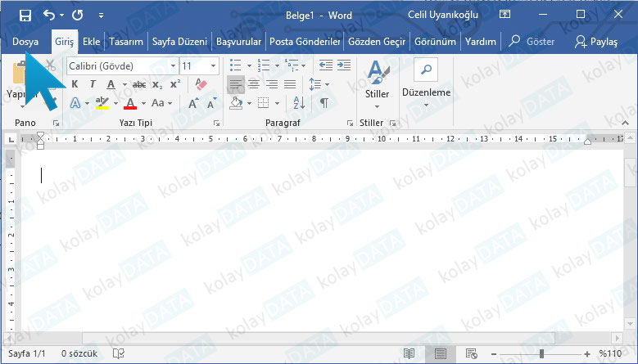This screenshot has height=364, width=638.
Task: Align text left
Action: pyautogui.click(x=236, y=84)
